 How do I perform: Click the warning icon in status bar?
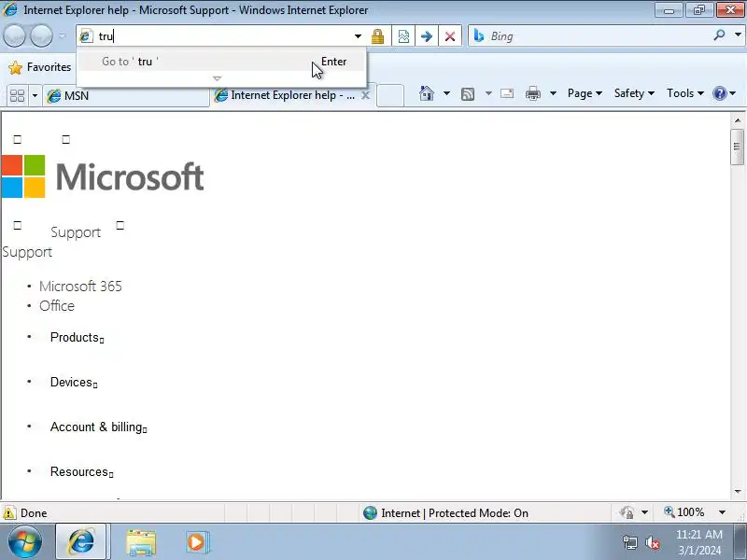coord(8,513)
